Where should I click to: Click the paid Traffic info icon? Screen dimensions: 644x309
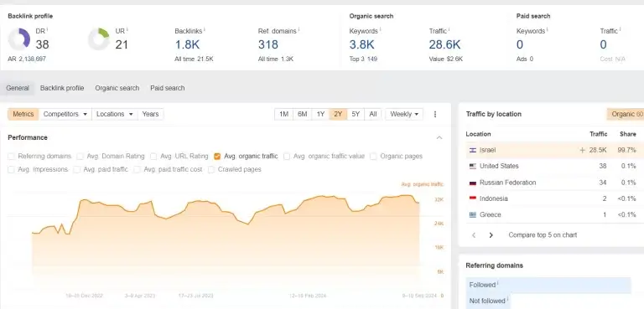[620, 29]
